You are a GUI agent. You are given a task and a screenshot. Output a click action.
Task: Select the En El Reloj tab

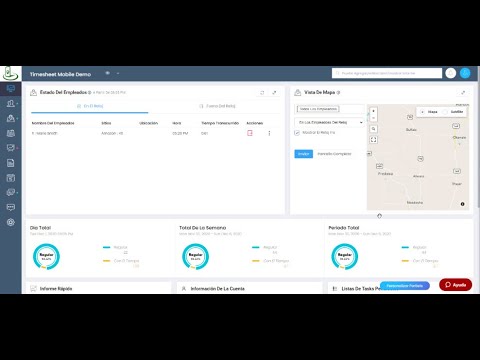[90, 106]
